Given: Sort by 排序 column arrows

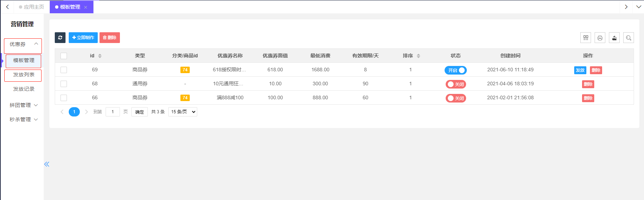Looking at the screenshot, I should pyautogui.click(x=418, y=56).
